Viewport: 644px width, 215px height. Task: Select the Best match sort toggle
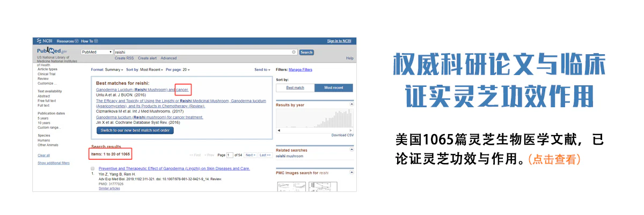[295, 87]
